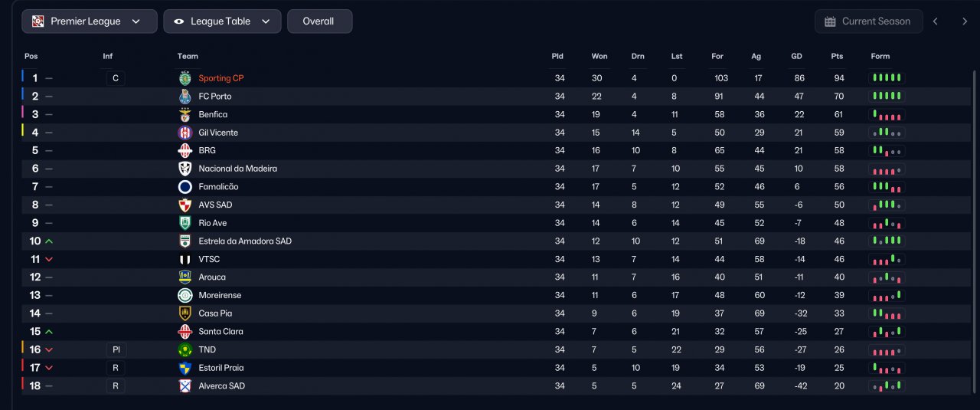Click Sporting CP's form indicator bars
This screenshot has height=410, width=980.
coord(887,78)
